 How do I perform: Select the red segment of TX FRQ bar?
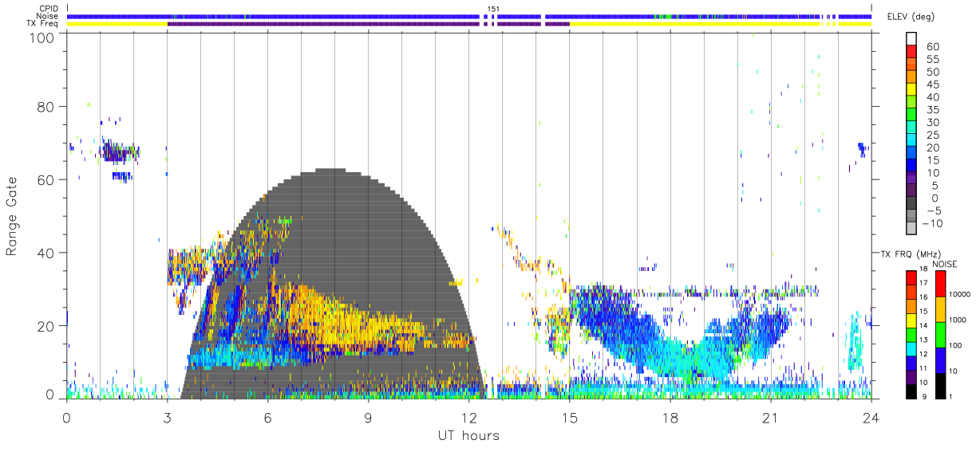911,277
